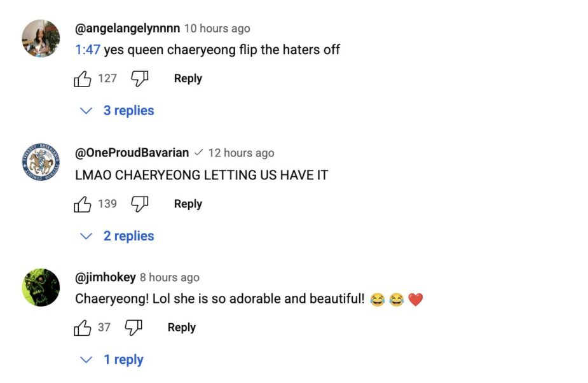The height and width of the screenshot is (383, 588).
Task: Dislike the comment by @angelangelynnnn
Action: click(x=139, y=79)
